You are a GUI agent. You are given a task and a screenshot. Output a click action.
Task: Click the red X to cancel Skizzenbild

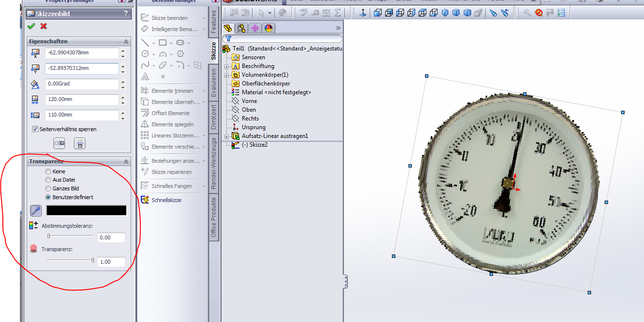[43, 26]
